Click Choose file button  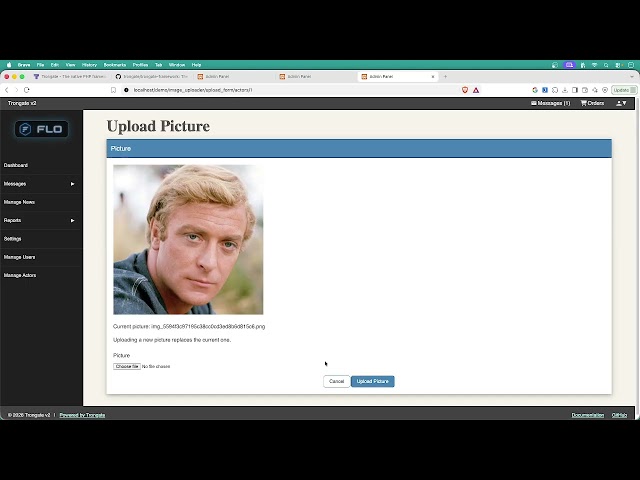[127, 367]
